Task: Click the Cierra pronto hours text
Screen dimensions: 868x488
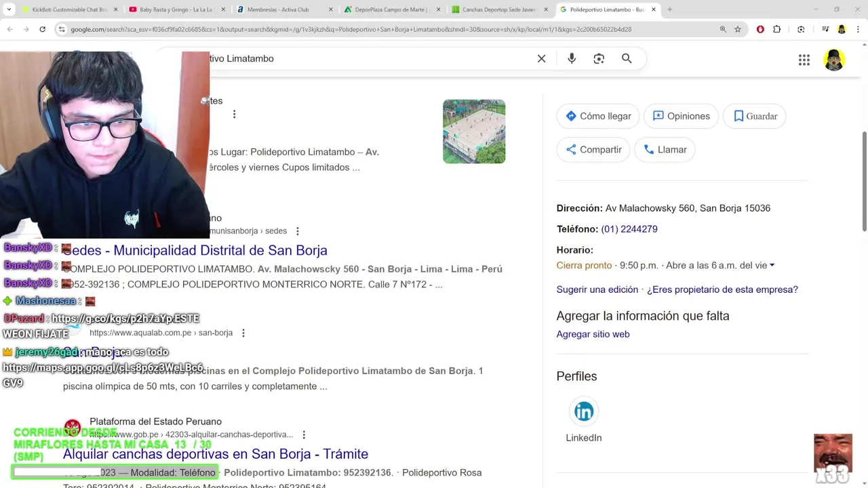Action: [x=584, y=266]
